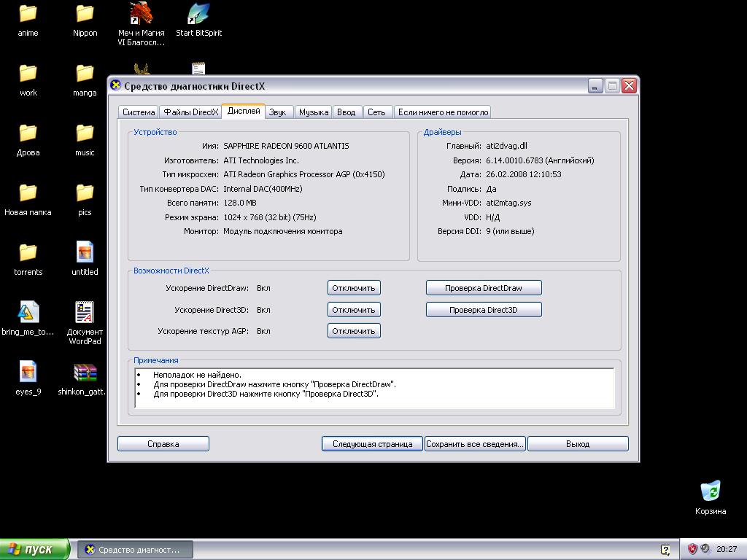Click the device name SAPPHIRE RADEON 9600 ATLANTIS

click(286, 146)
